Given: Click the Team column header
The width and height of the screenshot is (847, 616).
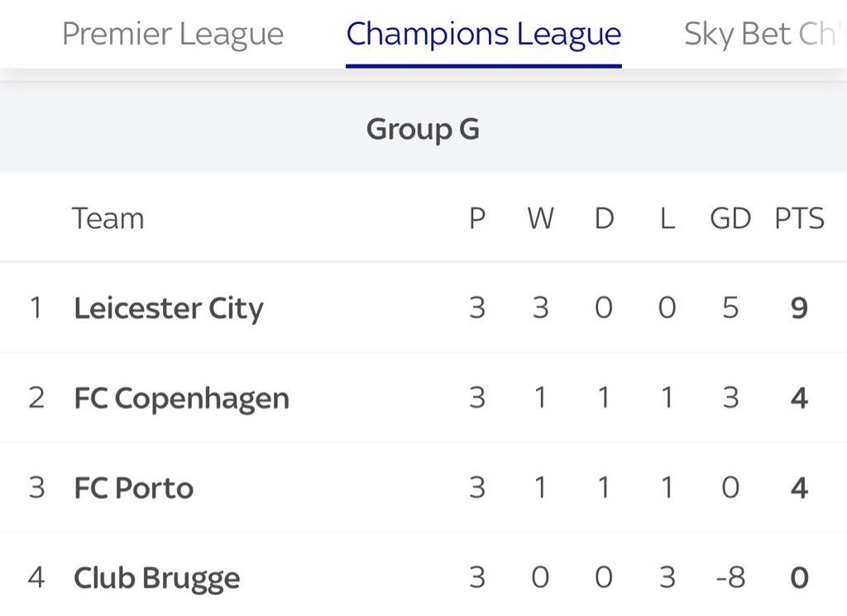Looking at the screenshot, I should pos(108,218).
